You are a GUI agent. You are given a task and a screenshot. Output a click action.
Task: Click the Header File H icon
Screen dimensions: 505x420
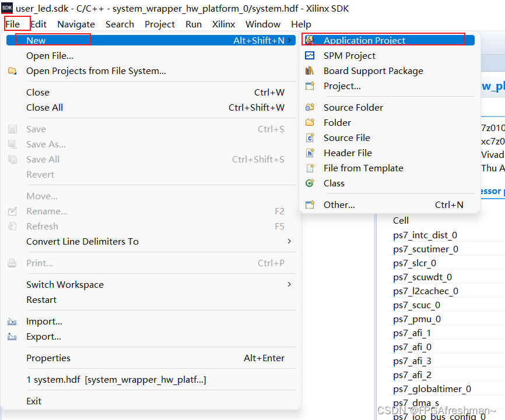[x=310, y=153]
